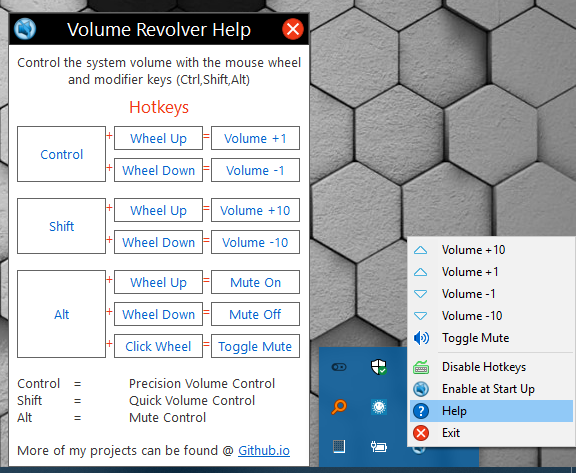
Task: Close the Volume Revolver Help window
Action: (293, 29)
